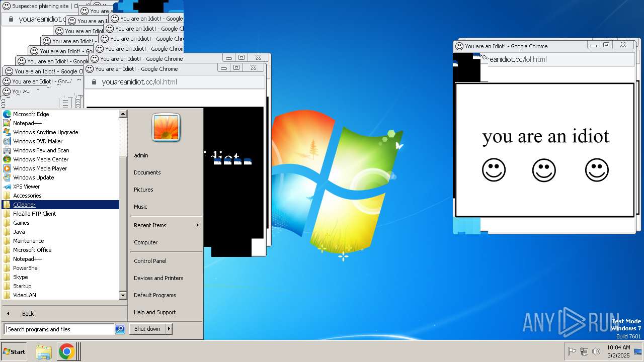Launch Windows Media Center
Viewport: 644px width, 362px height.
(x=60, y=159)
